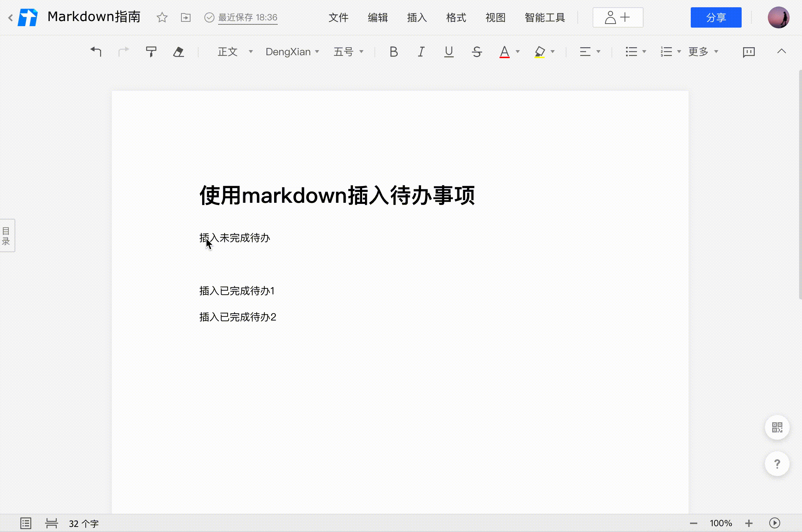Select the Format Painter tool
The width and height of the screenshot is (802, 532).
[x=151, y=52]
